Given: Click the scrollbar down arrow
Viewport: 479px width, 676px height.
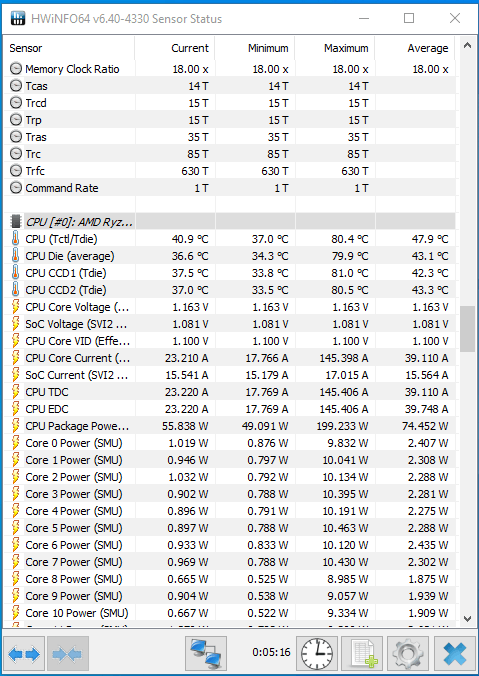Looking at the screenshot, I should 467,619.
